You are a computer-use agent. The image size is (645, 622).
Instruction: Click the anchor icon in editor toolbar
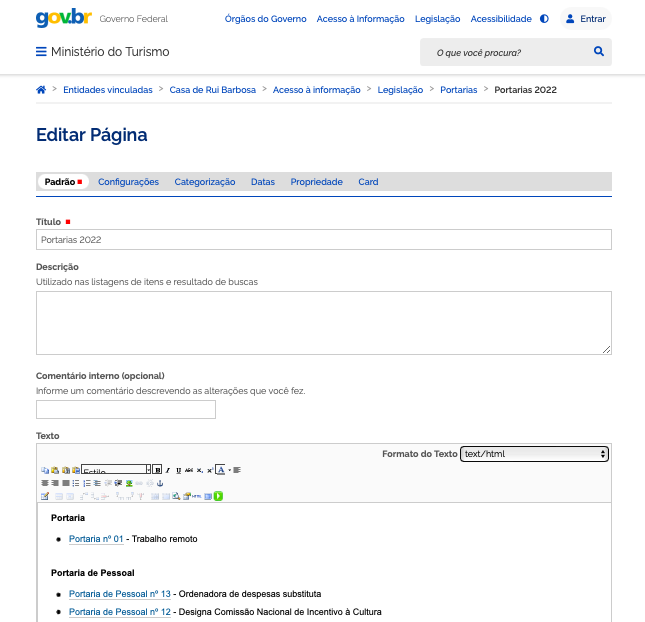tap(159, 482)
